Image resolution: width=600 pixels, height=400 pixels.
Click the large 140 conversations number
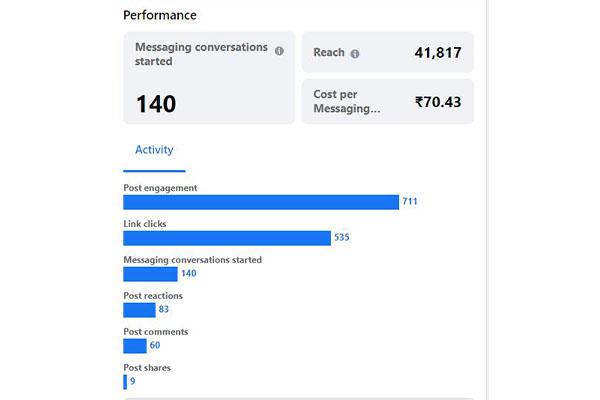[x=156, y=103]
